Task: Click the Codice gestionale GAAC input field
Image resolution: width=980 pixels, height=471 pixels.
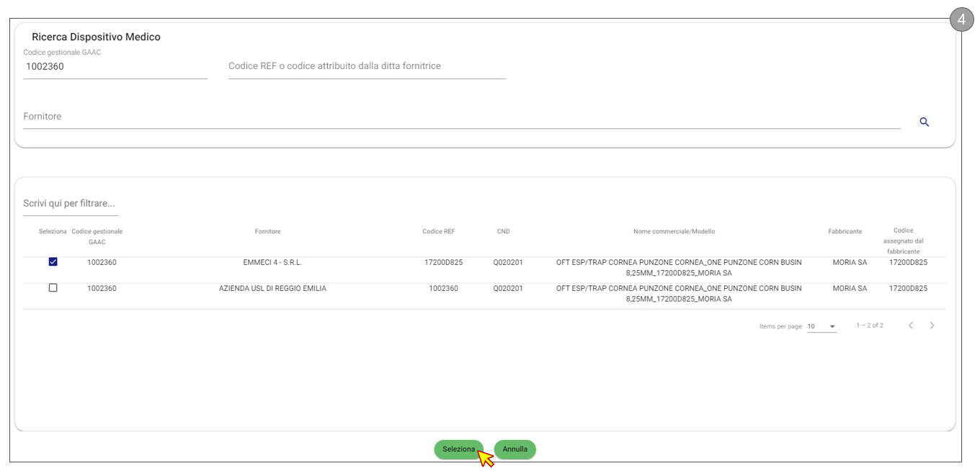Action: pyautogui.click(x=115, y=67)
